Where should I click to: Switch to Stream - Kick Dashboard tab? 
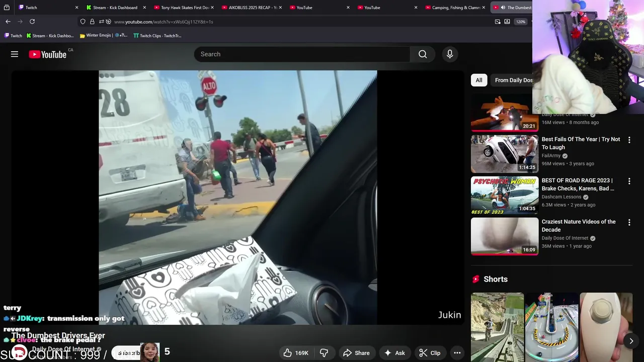point(115,8)
